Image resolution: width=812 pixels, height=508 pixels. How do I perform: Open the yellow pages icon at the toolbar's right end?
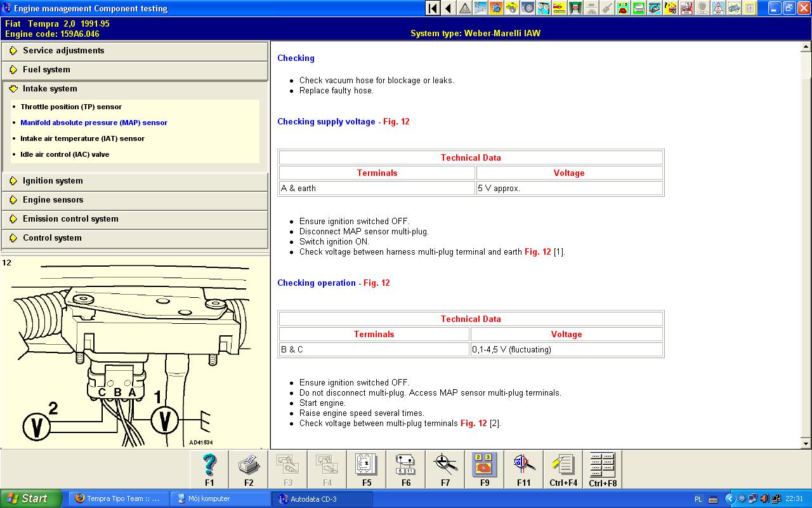pyautogui.click(x=749, y=8)
